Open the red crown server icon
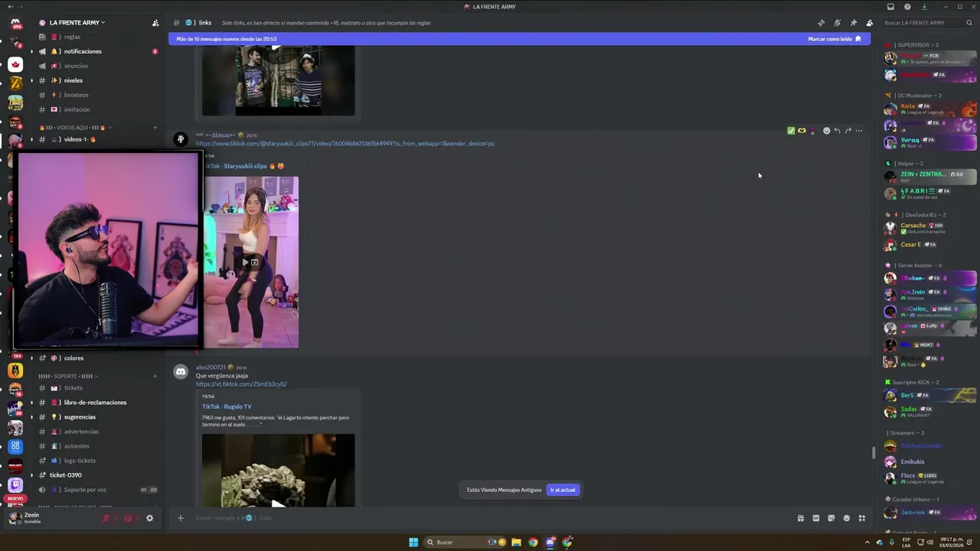Image resolution: width=980 pixels, height=551 pixels. tap(15, 64)
